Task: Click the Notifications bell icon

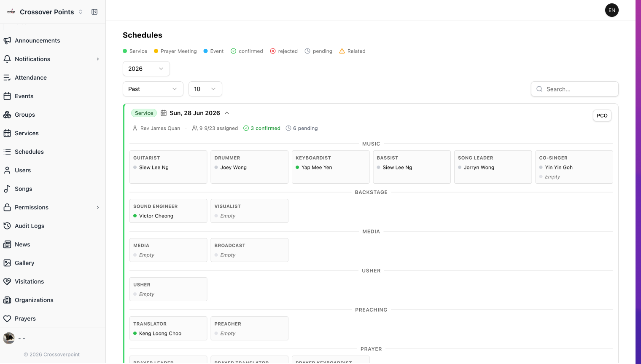Action: coord(7,59)
